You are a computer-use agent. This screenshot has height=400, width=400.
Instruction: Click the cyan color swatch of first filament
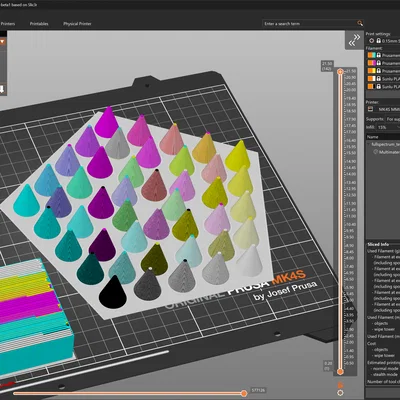point(374,55)
